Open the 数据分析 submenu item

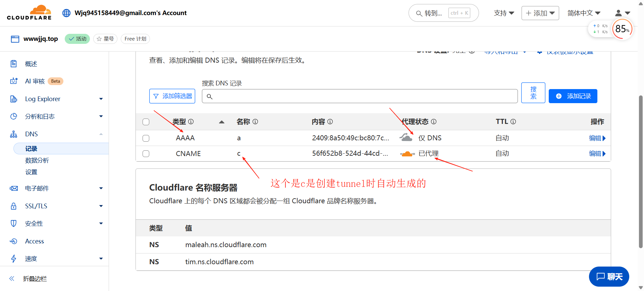[37, 160]
